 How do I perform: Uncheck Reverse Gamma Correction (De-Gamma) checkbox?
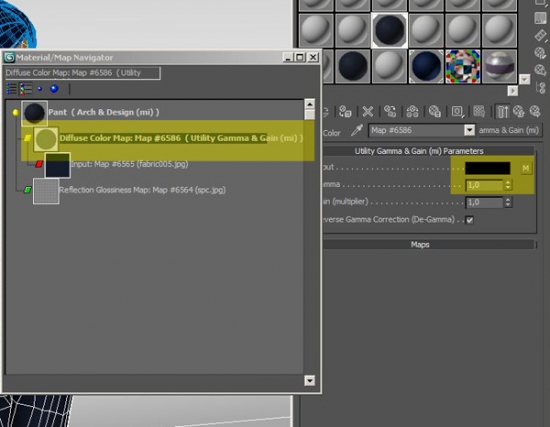(x=469, y=220)
